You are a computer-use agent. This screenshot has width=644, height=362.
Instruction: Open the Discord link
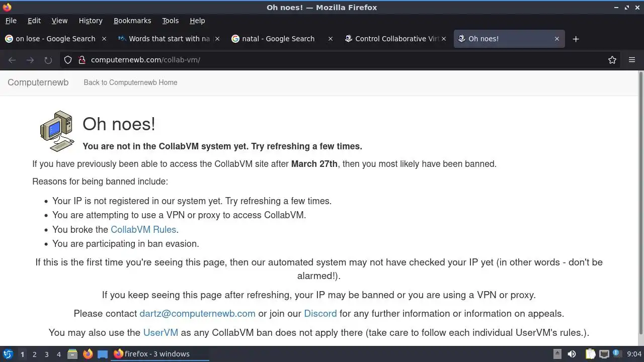320,313
